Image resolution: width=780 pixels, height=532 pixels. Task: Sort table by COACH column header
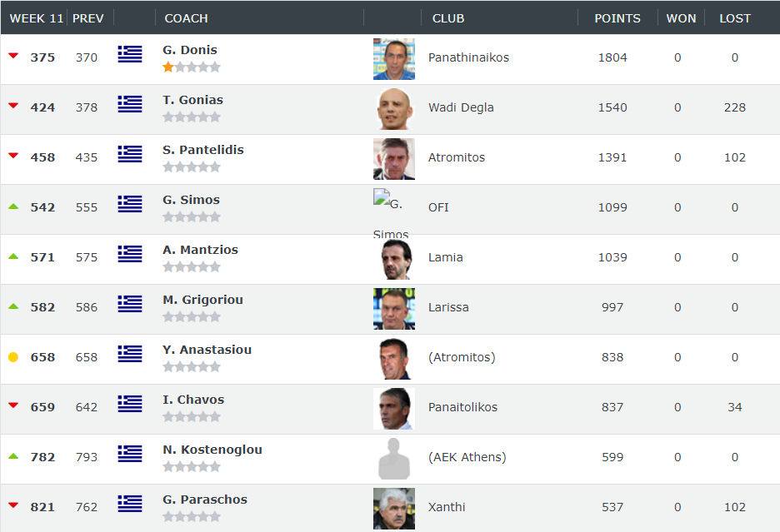coord(186,18)
